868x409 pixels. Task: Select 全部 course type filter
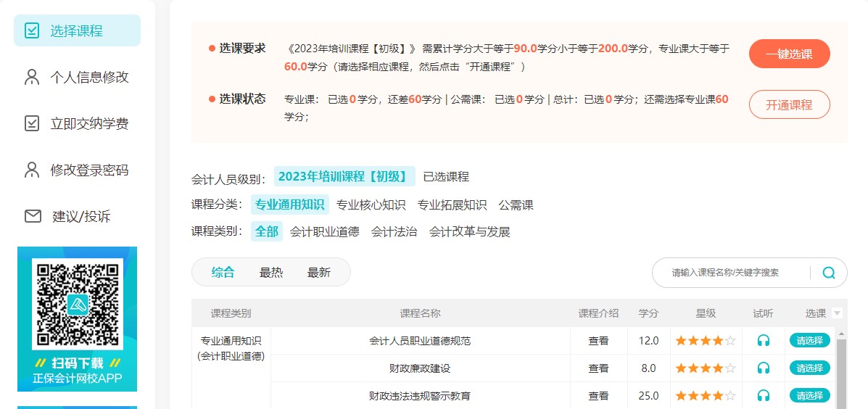tap(267, 231)
